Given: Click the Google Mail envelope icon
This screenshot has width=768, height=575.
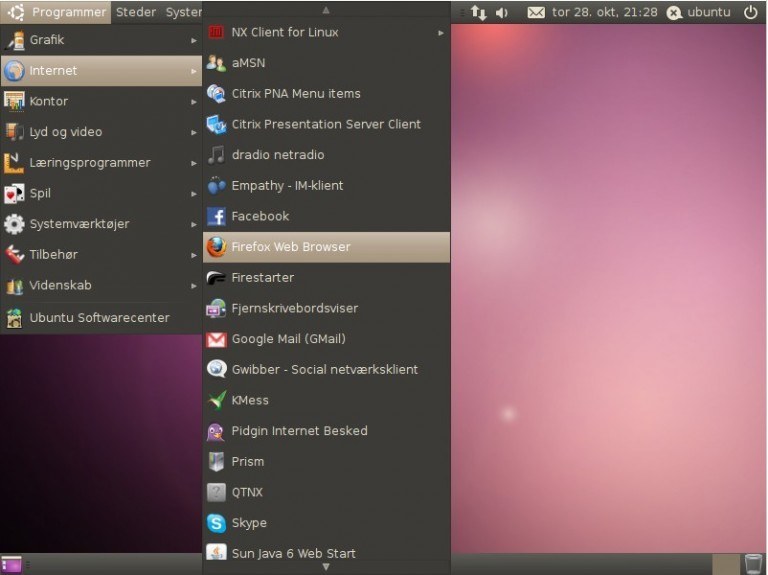Looking at the screenshot, I should point(216,339).
